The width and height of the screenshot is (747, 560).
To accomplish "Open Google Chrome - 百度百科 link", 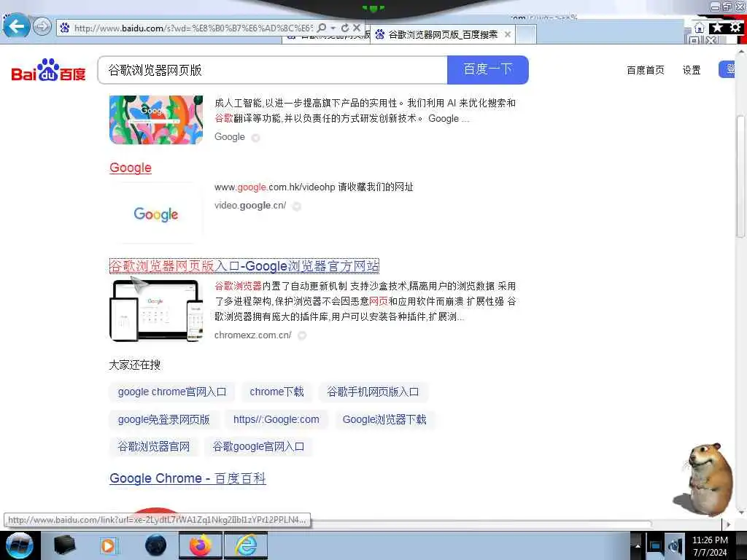I will (x=187, y=478).
